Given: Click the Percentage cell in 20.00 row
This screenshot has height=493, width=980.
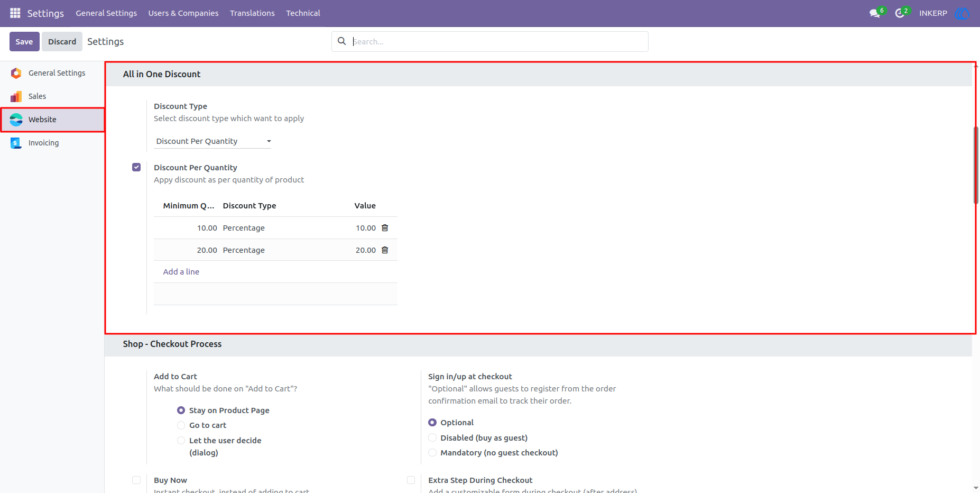Looking at the screenshot, I should (244, 250).
